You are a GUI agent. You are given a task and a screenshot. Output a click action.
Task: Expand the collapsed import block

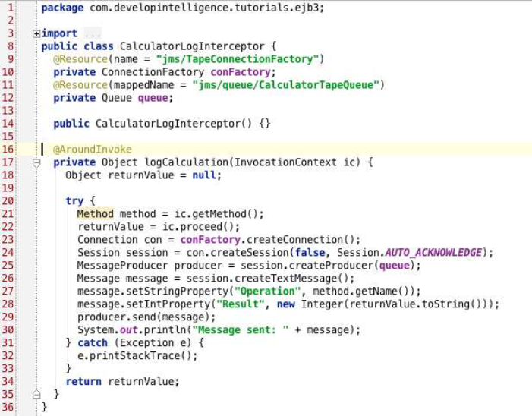point(36,33)
